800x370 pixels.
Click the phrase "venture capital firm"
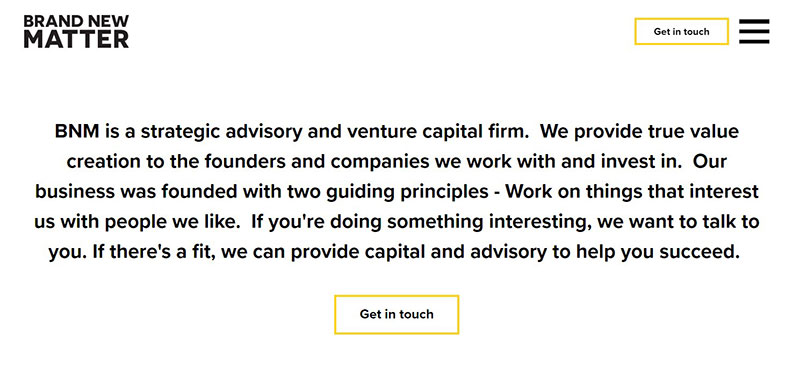[x=438, y=132]
